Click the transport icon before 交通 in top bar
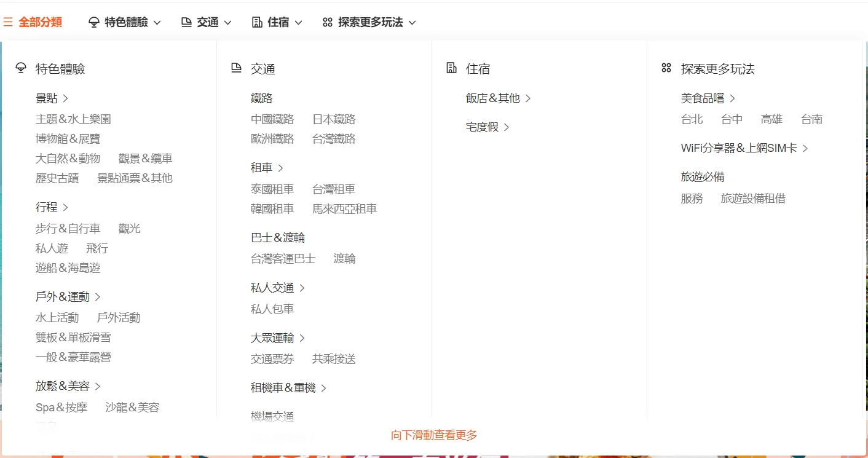 186,22
